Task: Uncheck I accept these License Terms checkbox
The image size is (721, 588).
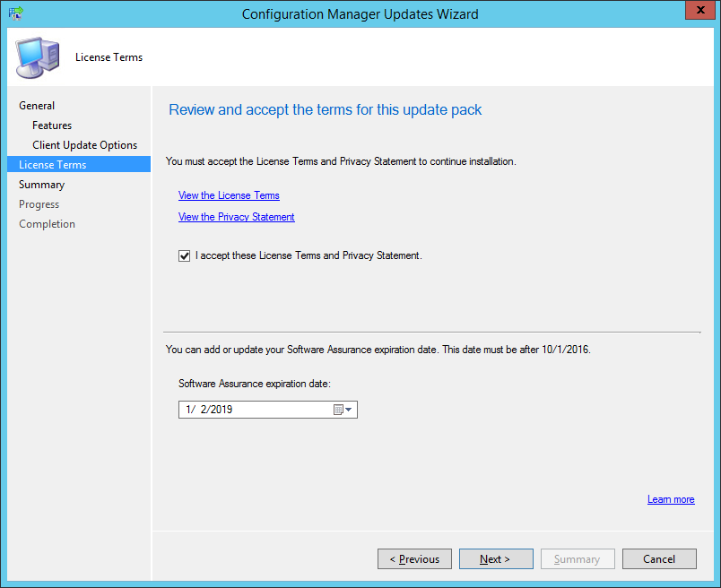Action: 184,256
